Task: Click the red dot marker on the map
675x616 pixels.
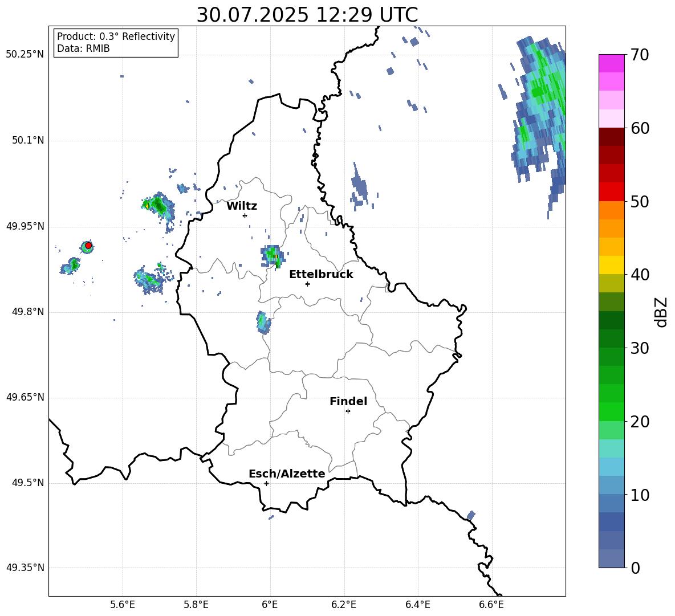Action: (88, 246)
